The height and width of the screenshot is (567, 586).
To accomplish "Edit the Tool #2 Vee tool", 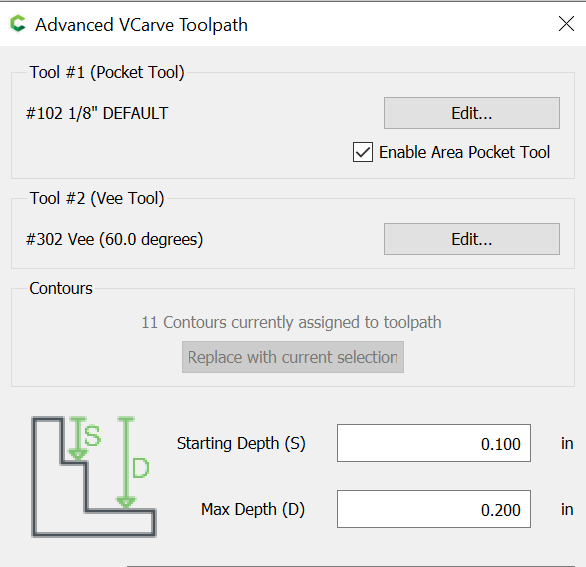I will pos(472,239).
